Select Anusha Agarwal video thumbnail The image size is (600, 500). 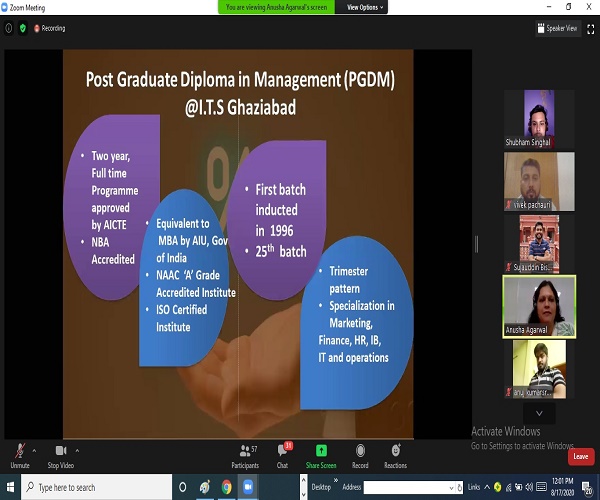coord(539,307)
